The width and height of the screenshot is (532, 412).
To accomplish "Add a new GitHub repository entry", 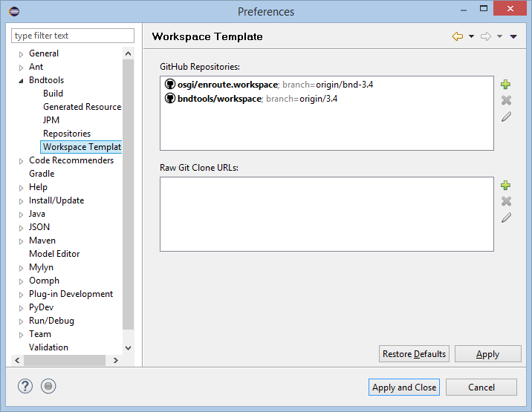I will 505,84.
